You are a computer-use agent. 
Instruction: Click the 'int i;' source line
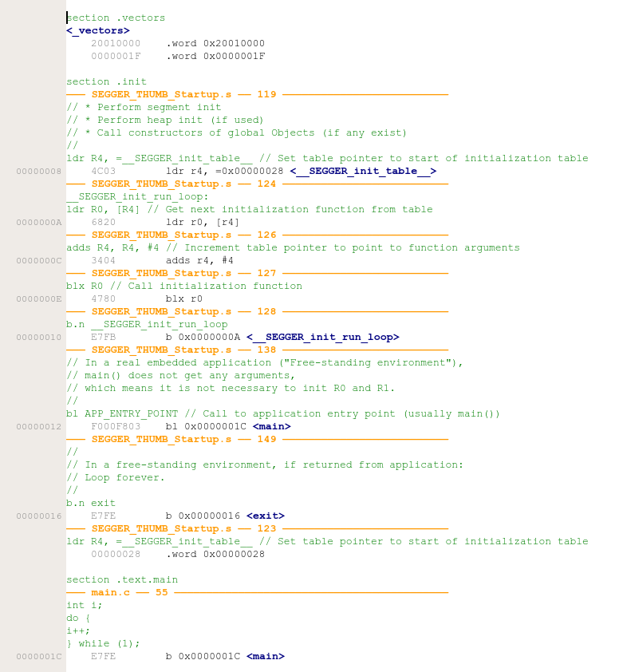85,606
